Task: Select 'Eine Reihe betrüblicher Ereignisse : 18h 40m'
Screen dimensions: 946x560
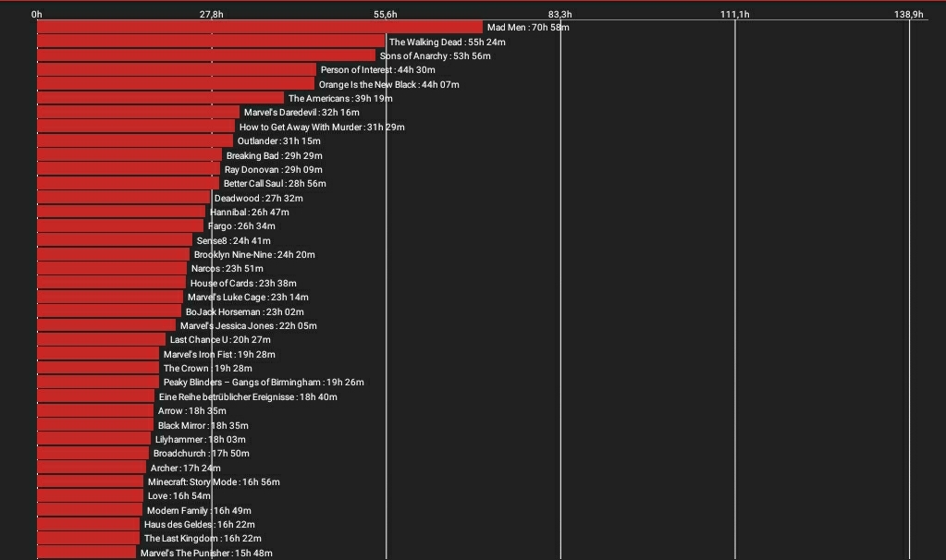Action: [x=248, y=396]
